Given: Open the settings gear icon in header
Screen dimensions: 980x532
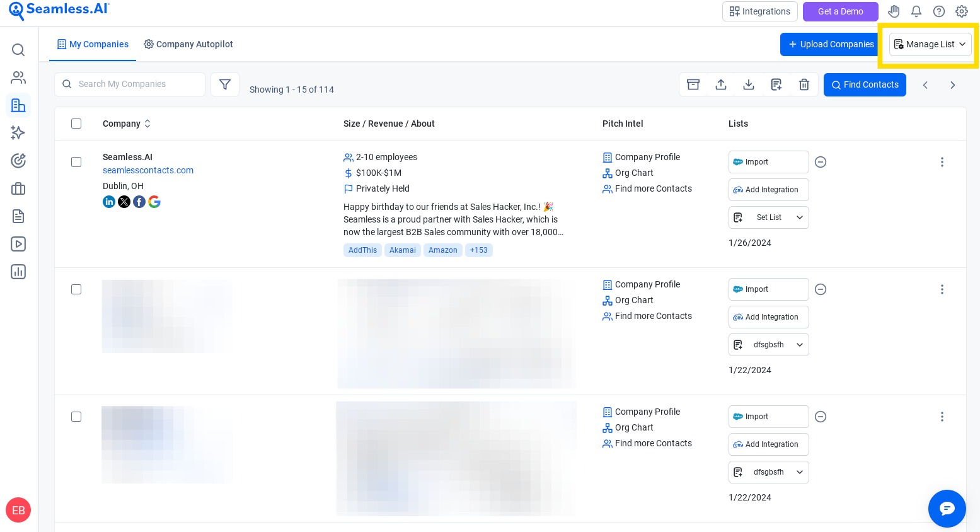Looking at the screenshot, I should (962, 11).
